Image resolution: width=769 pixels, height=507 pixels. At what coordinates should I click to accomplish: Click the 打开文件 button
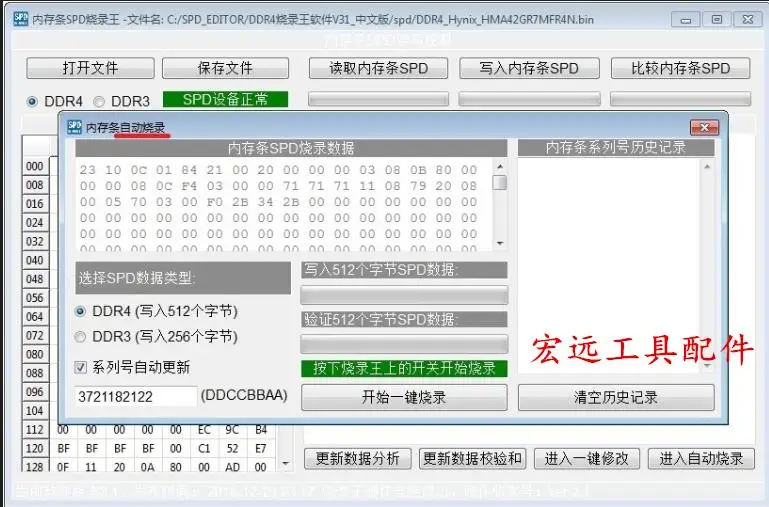coord(90,68)
